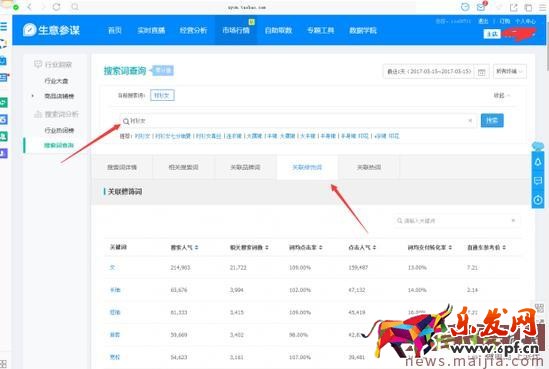Select 搜索词查询 in the sidebar
This screenshot has height=369, width=549.
pos(58,145)
